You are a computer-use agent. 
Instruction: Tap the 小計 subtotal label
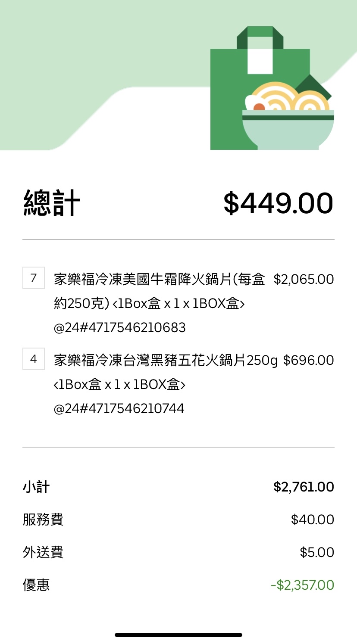pos(36,487)
